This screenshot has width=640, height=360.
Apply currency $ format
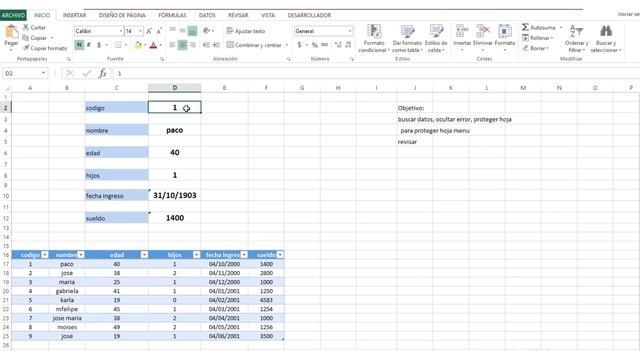coord(299,45)
